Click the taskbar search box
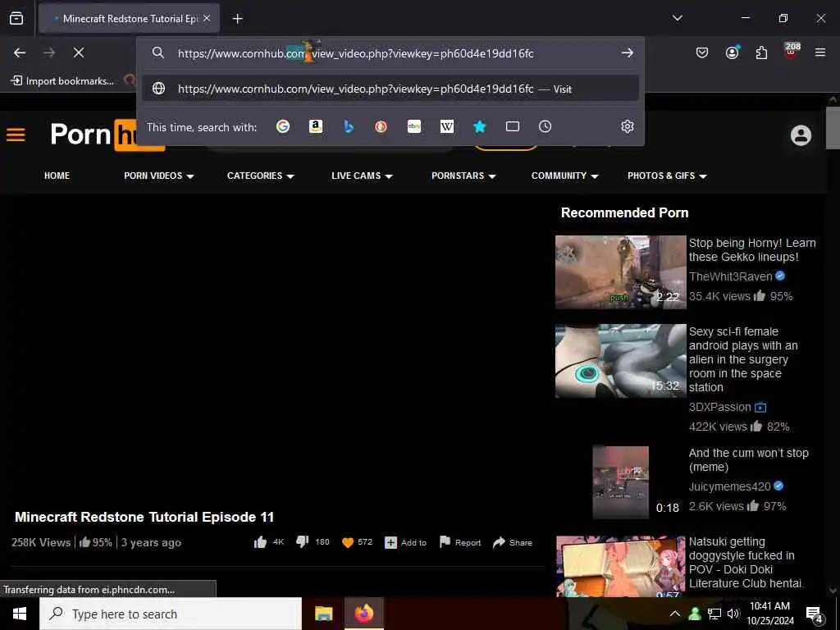The width and height of the screenshot is (840, 630). (x=171, y=614)
